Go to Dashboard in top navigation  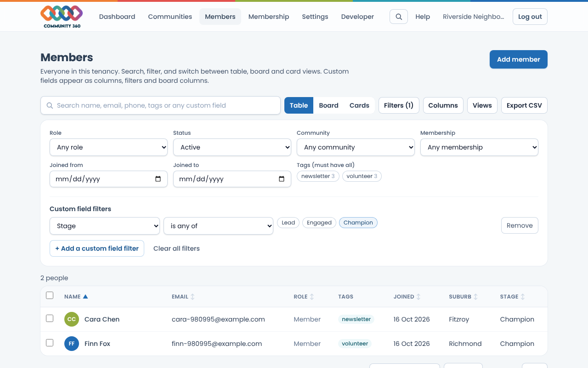(117, 17)
